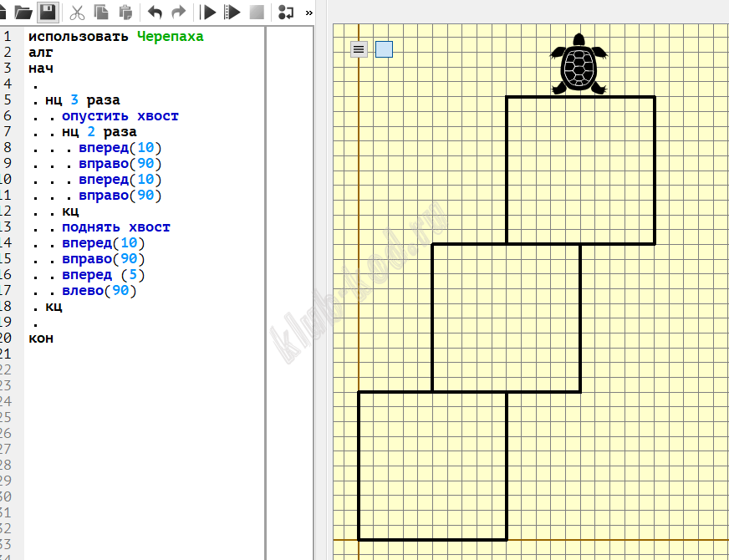
Task: Click 'кон' keyword on line 20
Action: pos(41,339)
